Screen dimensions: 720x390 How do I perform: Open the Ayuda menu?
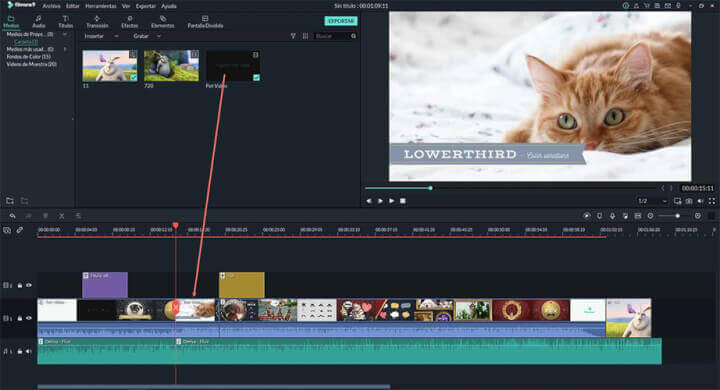point(169,6)
